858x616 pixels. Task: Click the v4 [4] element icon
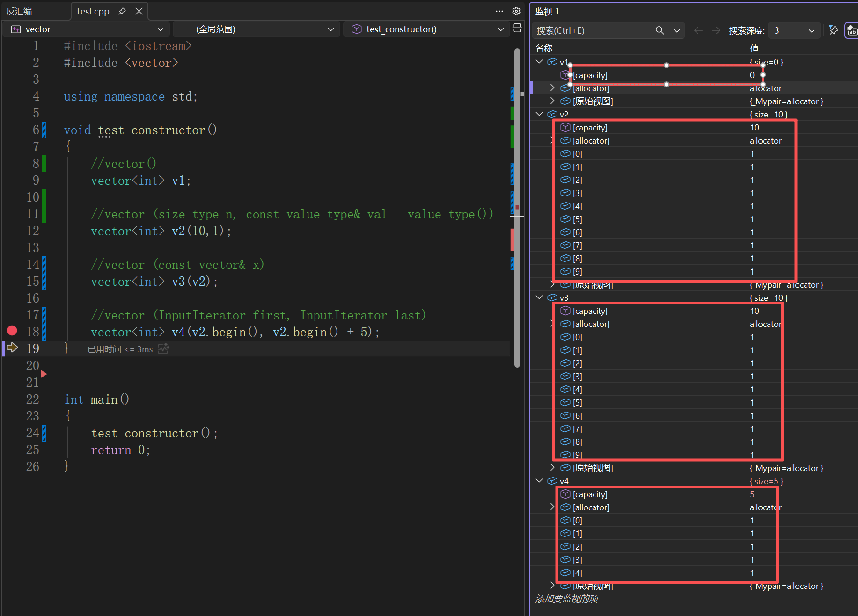(565, 573)
